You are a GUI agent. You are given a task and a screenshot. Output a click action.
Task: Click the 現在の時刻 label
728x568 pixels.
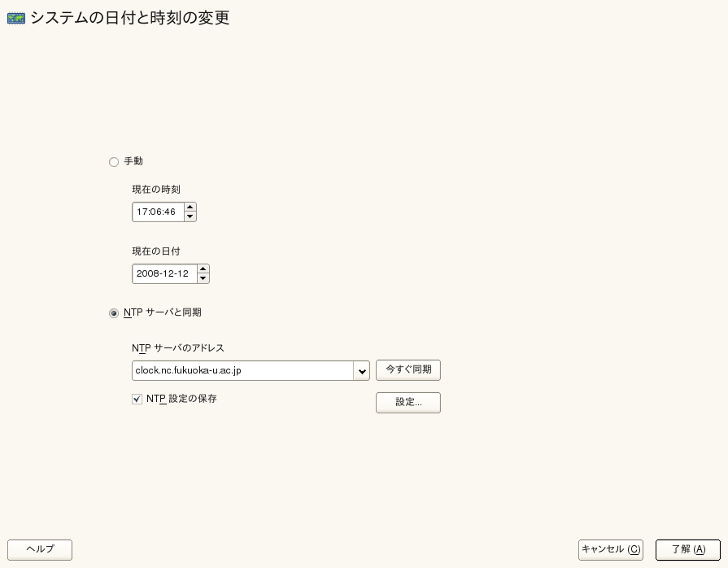tap(156, 190)
